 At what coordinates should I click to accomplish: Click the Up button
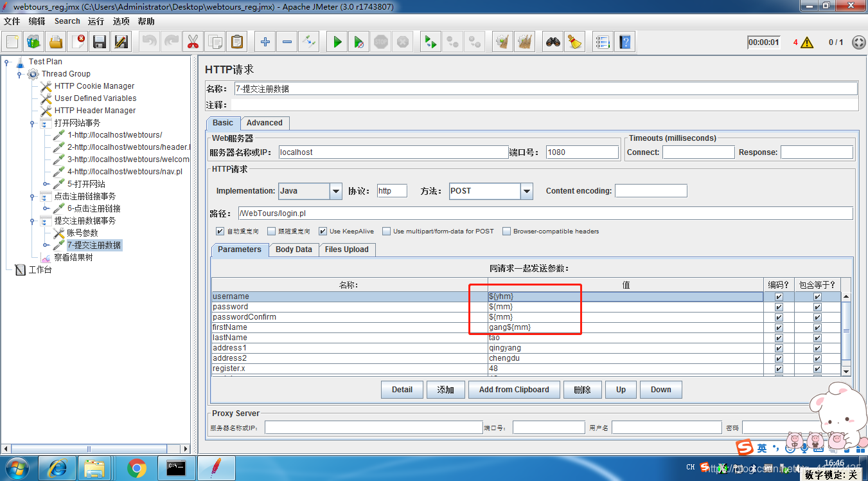click(x=621, y=390)
